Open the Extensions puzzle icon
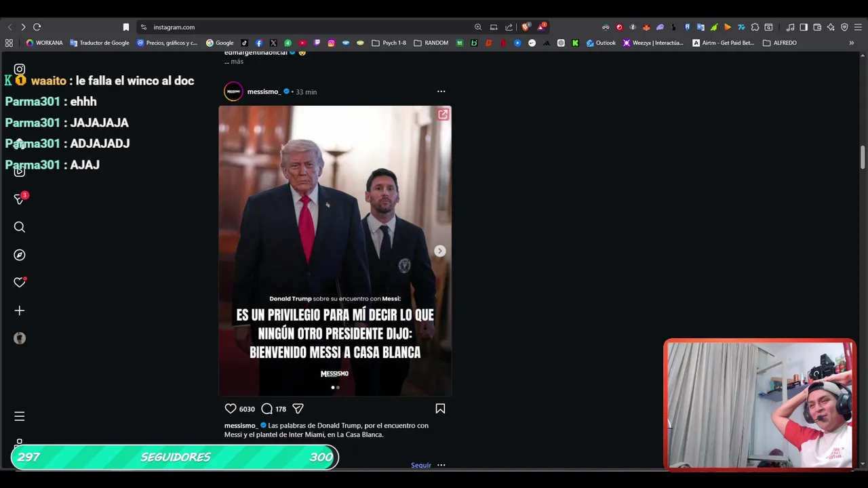 [755, 27]
